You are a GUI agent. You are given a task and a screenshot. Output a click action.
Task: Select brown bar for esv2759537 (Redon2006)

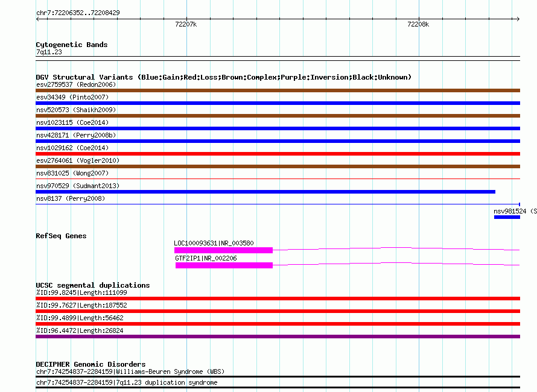coord(278,90)
